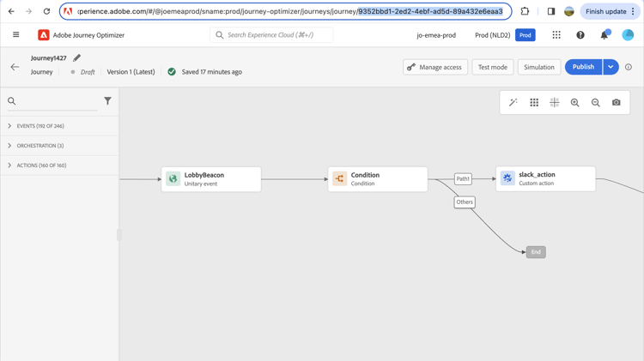
Task: Click the back arrow beside Journey1427
Action: point(15,67)
